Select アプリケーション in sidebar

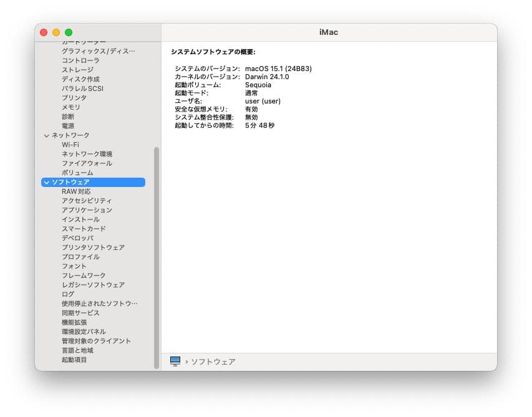pyautogui.click(x=87, y=210)
